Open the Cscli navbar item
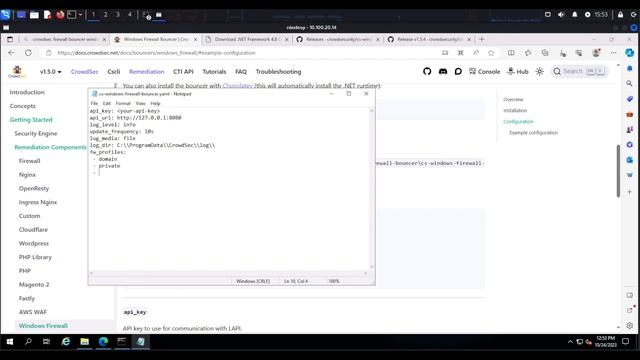This screenshot has width=640, height=360. pyautogui.click(x=113, y=71)
